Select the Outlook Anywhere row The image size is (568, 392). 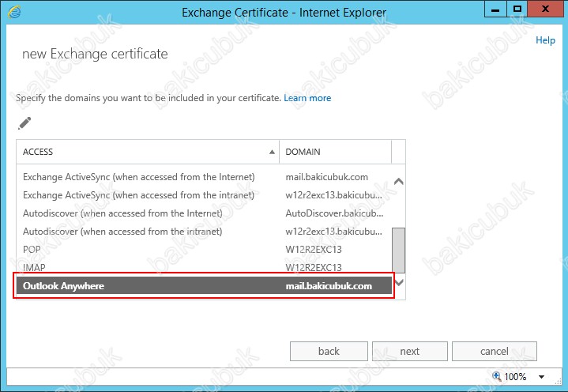[x=204, y=286]
